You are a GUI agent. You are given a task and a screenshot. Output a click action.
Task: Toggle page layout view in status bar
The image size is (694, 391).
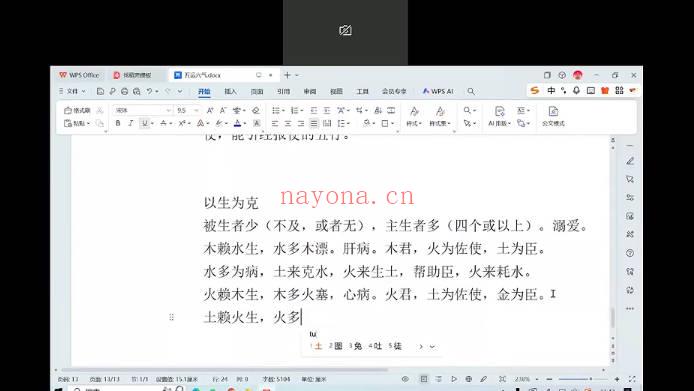pos(424,379)
